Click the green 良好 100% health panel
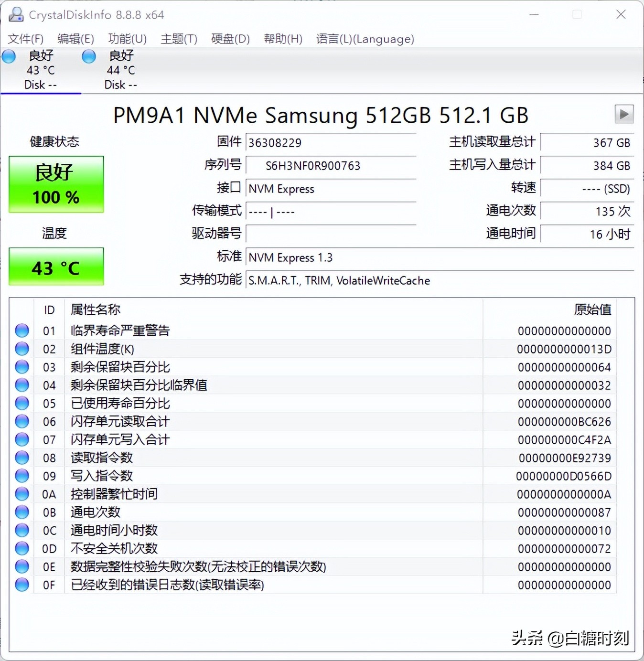The image size is (644, 661). point(56,184)
